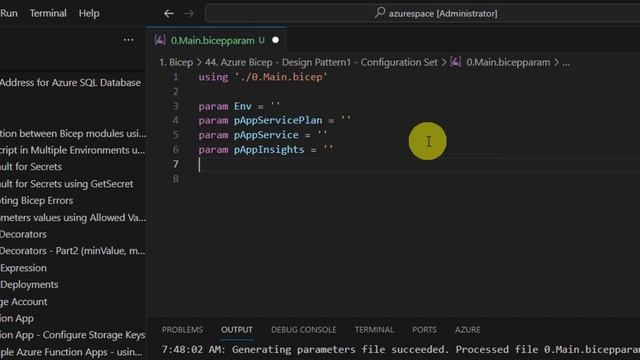Go forward with the right arrow
The width and height of the screenshot is (640, 360).
tap(189, 13)
